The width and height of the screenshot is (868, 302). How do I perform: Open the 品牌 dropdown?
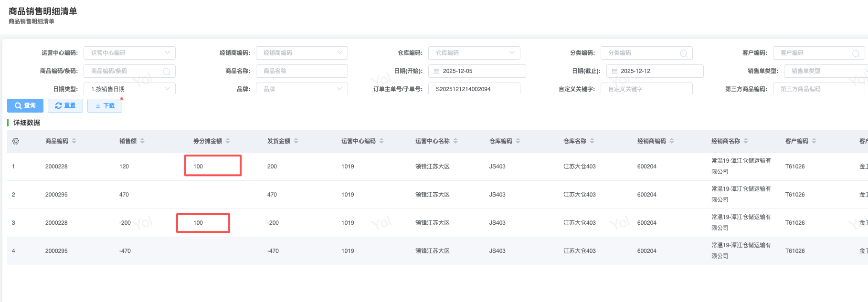pyautogui.click(x=339, y=89)
